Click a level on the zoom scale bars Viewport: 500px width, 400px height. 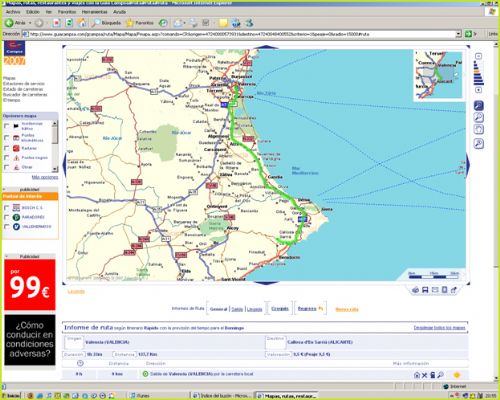pyautogui.click(x=478, y=73)
